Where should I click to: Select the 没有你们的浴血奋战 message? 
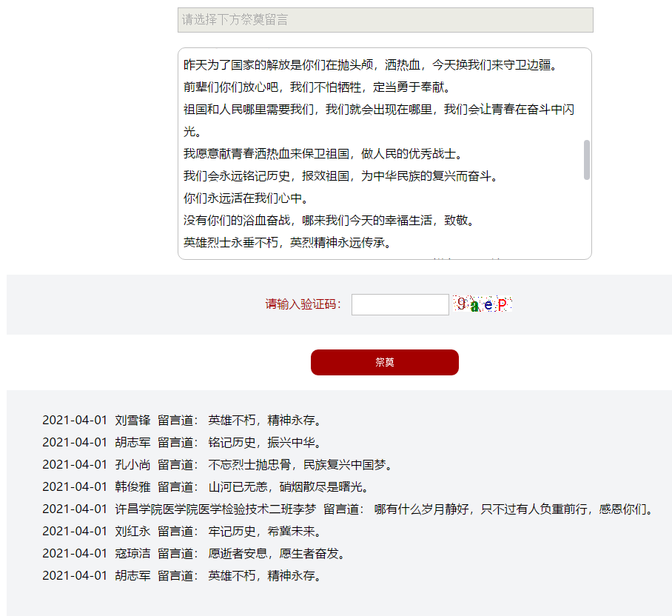pyautogui.click(x=329, y=221)
